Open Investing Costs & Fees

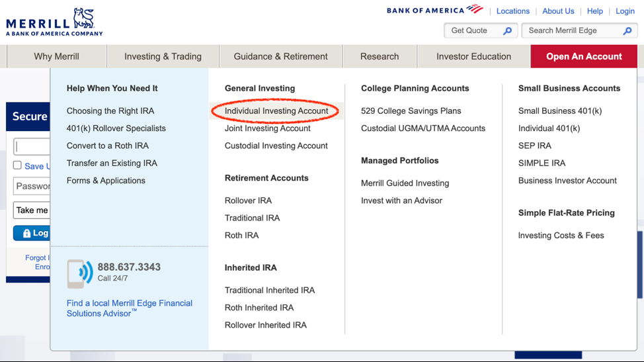click(x=561, y=236)
